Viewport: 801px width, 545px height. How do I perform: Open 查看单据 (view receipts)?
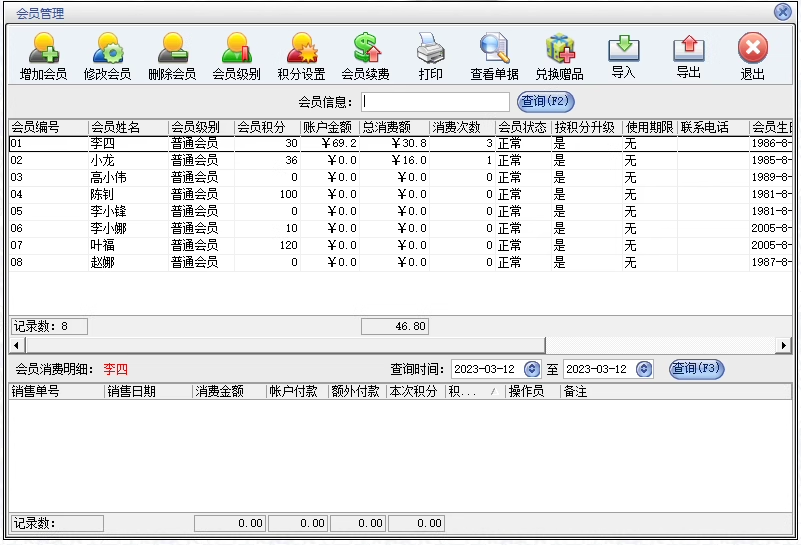tap(494, 56)
